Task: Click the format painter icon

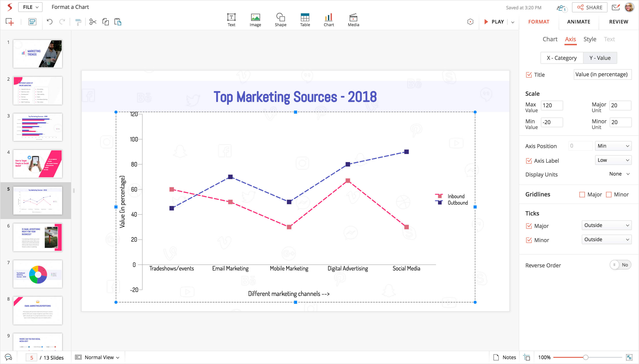Action: click(x=78, y=22)
